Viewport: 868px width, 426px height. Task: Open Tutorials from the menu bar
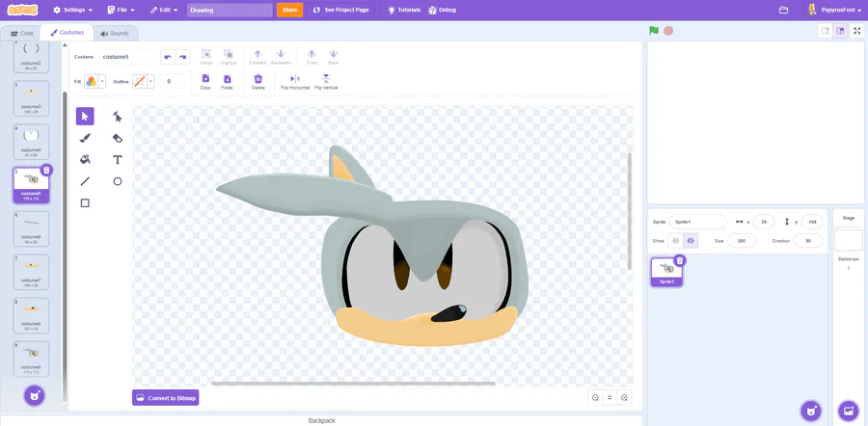(x=403, y=10)
